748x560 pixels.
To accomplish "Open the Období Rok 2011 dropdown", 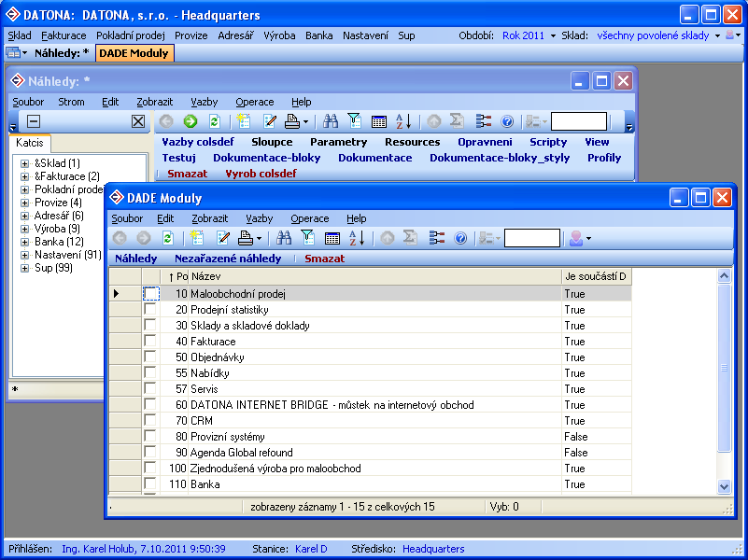I will pyautogui.click(x=553, y=35).
